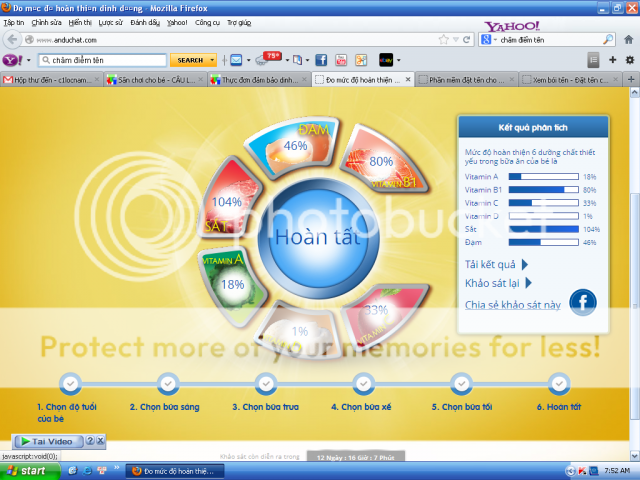Close the Tai Video download bar
This screenshot has width=640, height=480.
101,440
